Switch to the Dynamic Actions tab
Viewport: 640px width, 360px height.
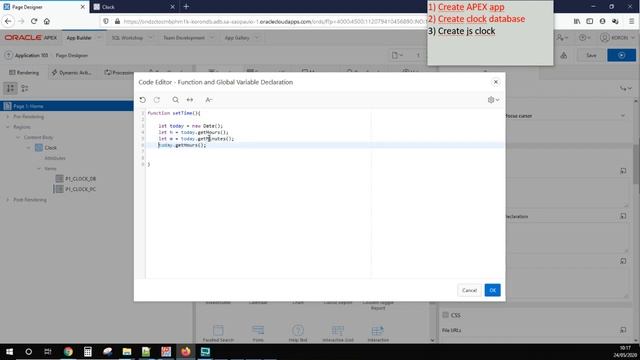(x=71, y=72)
